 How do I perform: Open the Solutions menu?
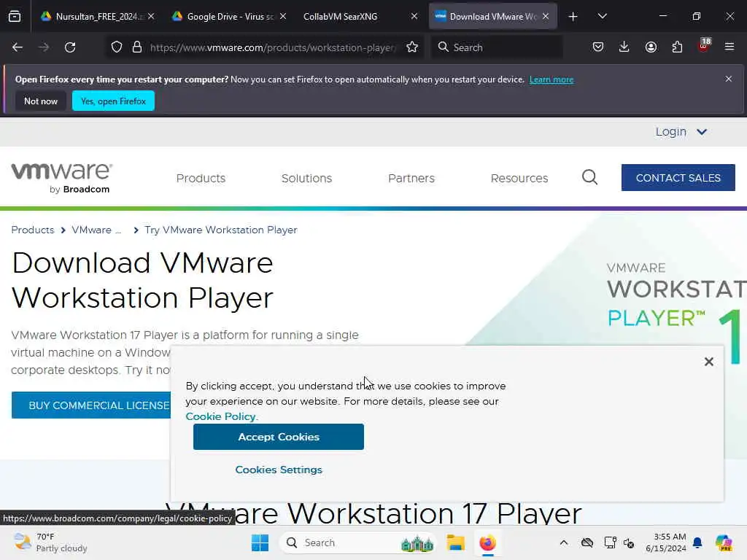point(306,178)
